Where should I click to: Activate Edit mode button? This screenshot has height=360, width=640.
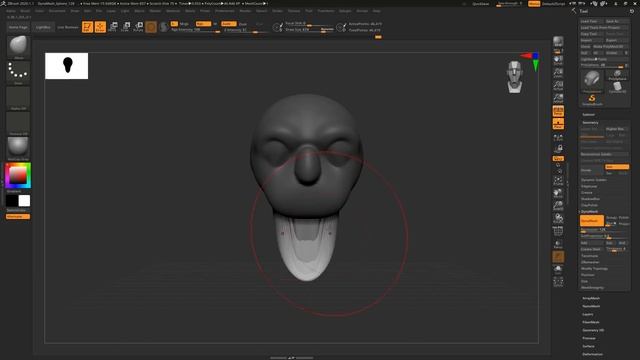tap(87, 27)
